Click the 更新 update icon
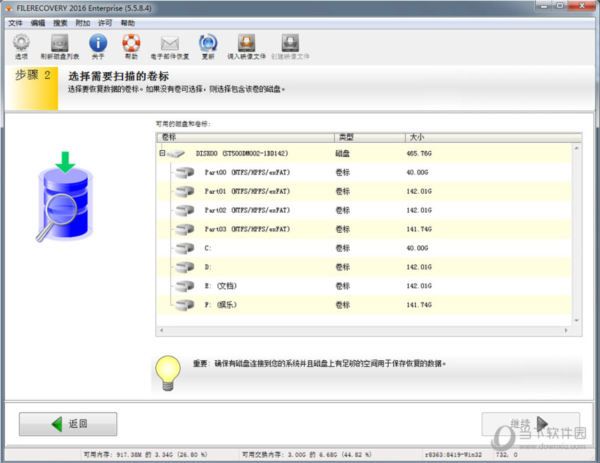This screenshot has width=600, height=463. point(208,42)
